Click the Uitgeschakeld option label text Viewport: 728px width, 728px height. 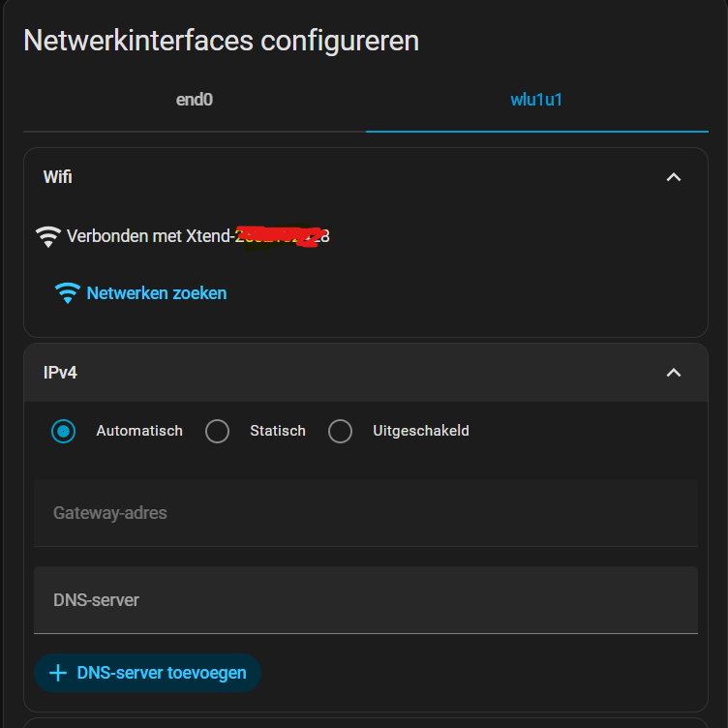point(421,431)
